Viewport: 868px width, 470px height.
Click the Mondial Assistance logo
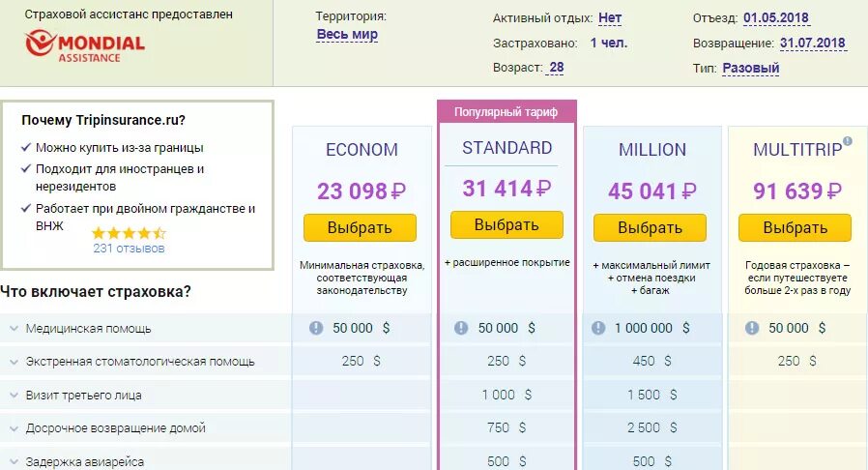pos(85,46)
